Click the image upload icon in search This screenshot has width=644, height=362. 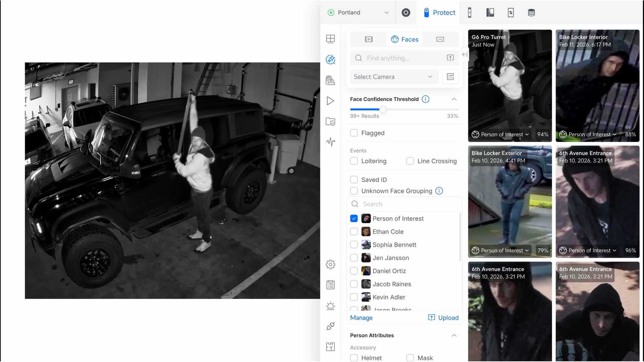point(450,58)
